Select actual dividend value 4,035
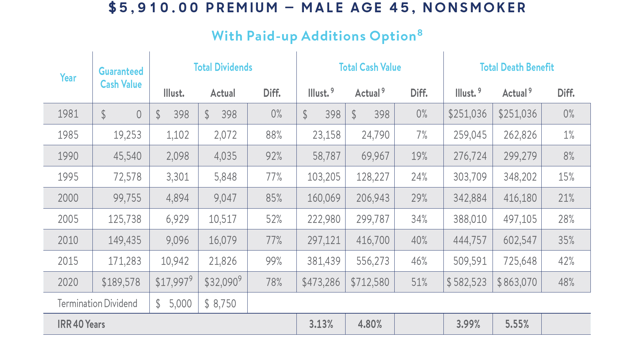This screenshot has width=644, height=362. pos(225,156)
